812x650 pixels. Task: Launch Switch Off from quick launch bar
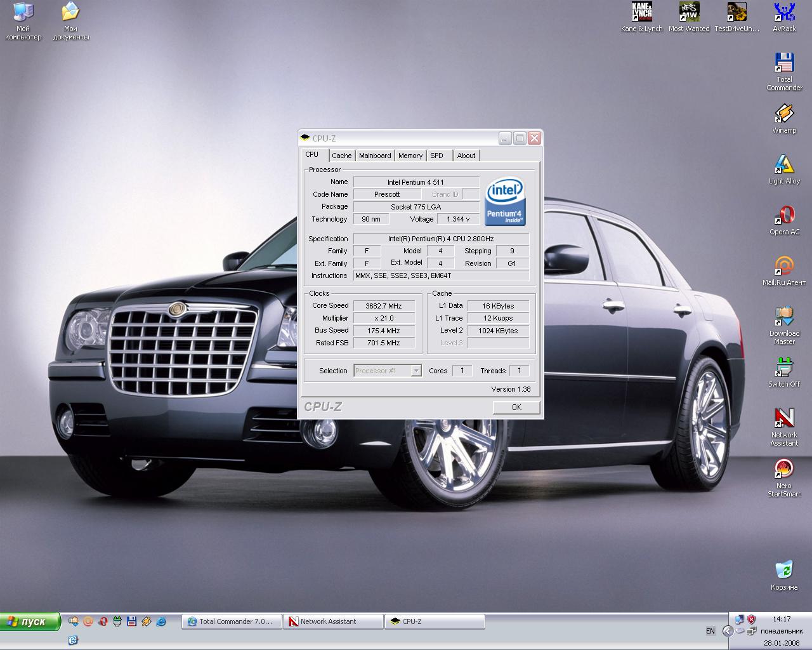117,621
